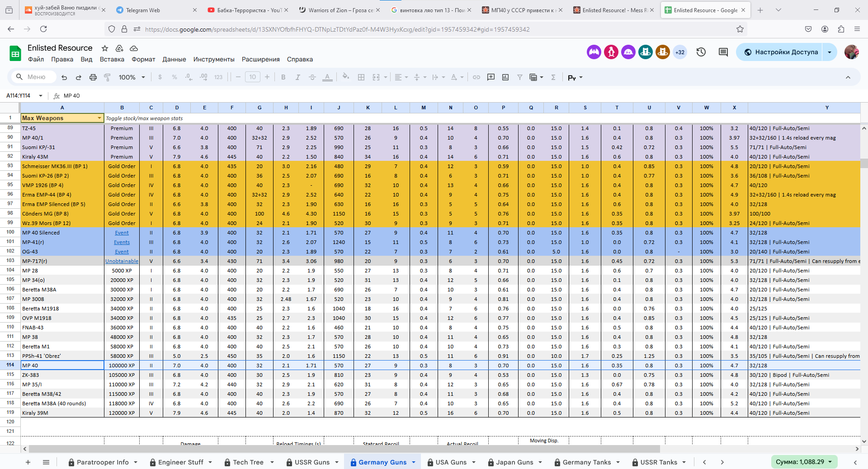Switch to the USSR Guns sheet tab
The image size is (868, 469).
(x=312, y=462)
